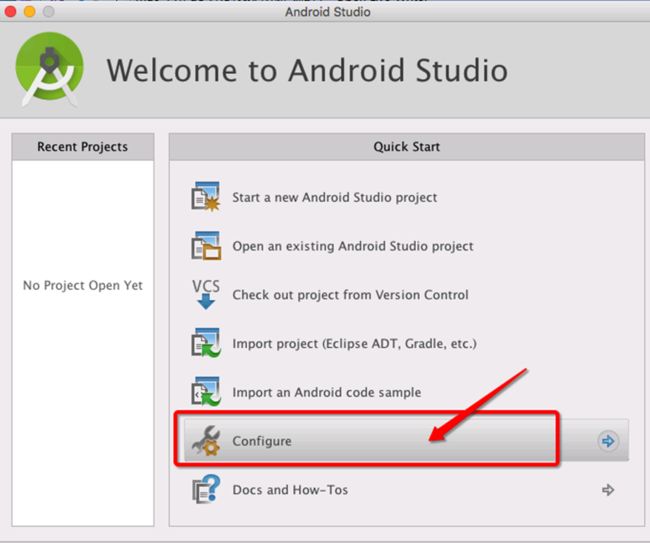Expand Configure with the blue arrow
The width and height of the screenshot is (650, 543).
[x=608, y=441]
